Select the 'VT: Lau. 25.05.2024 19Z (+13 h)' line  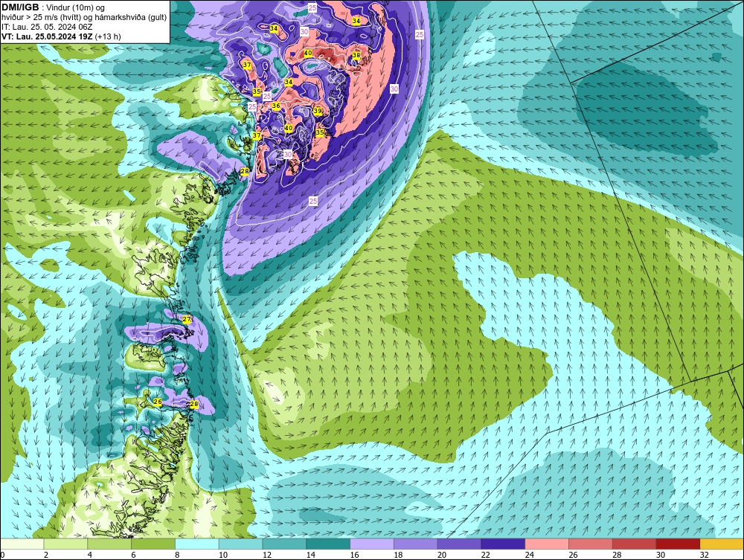[x=61, y=36]
